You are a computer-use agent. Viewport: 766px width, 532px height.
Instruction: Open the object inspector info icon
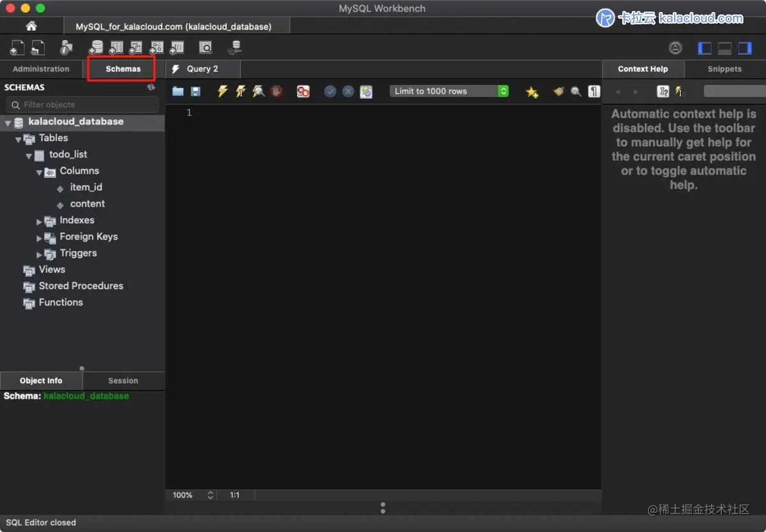tap(66, 47)
